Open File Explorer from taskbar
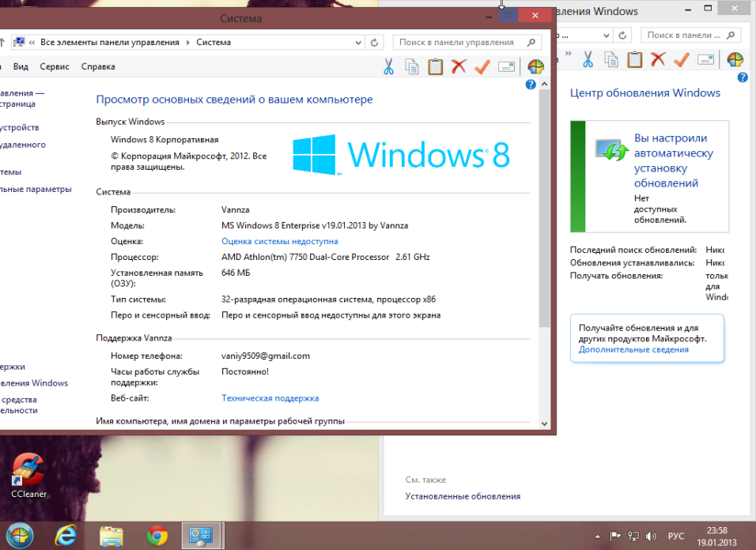 pos(112,536)
